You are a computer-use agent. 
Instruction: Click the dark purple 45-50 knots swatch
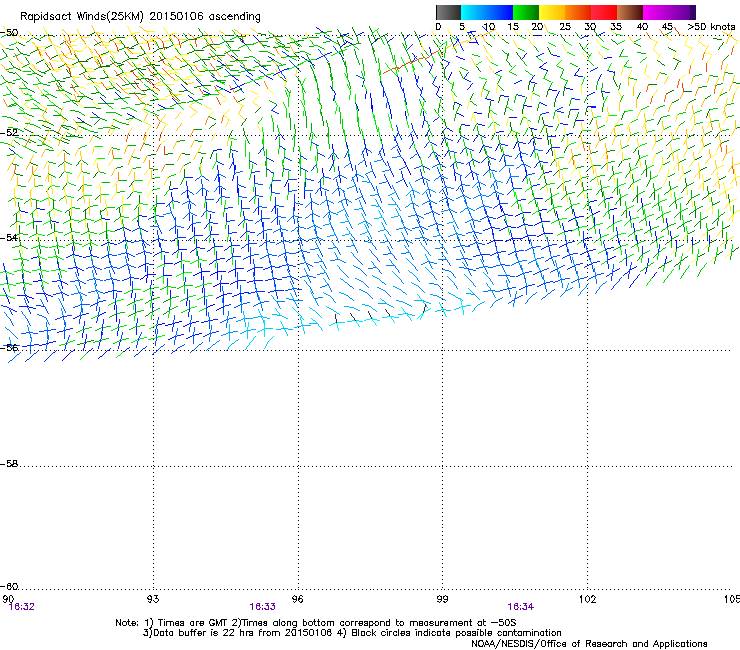(682, 12)
